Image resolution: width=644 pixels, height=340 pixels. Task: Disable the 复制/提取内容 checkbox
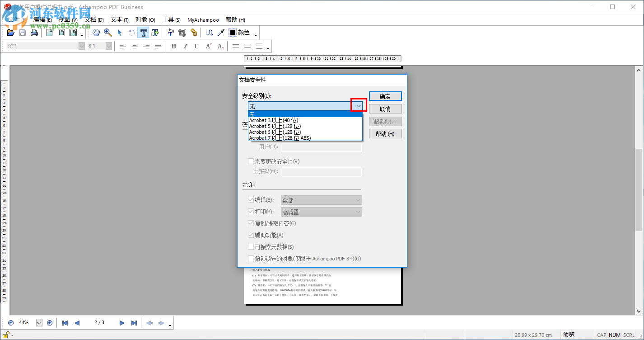click(x=251, y=223)
